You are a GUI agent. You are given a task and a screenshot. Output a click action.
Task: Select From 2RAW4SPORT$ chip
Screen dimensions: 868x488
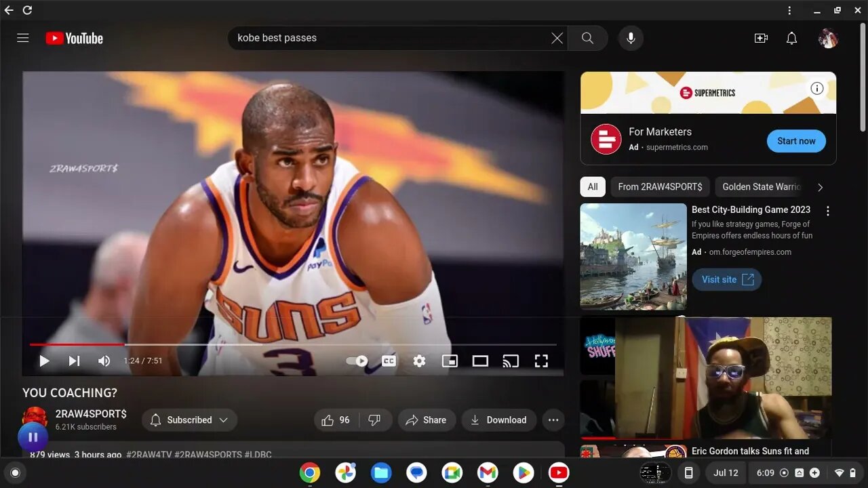tap(660, 187)
